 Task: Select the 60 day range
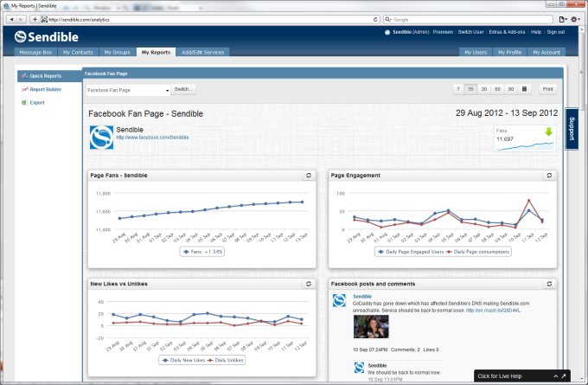497,89
